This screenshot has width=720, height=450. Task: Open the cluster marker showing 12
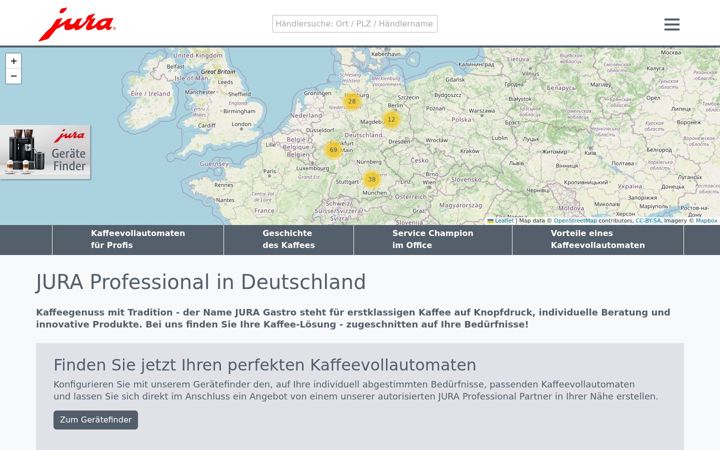click(391, 119)
